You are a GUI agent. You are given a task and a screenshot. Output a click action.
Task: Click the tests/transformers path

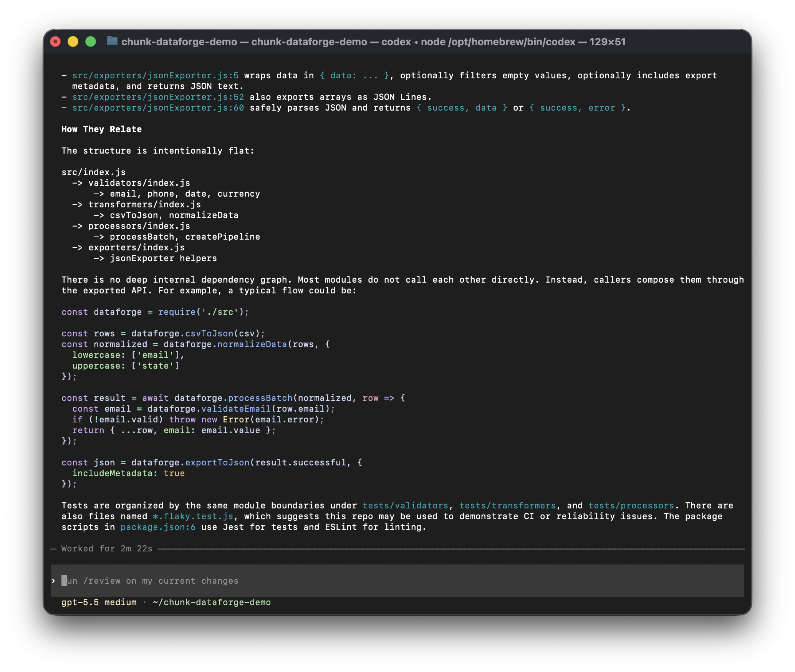tap(508, 505)
